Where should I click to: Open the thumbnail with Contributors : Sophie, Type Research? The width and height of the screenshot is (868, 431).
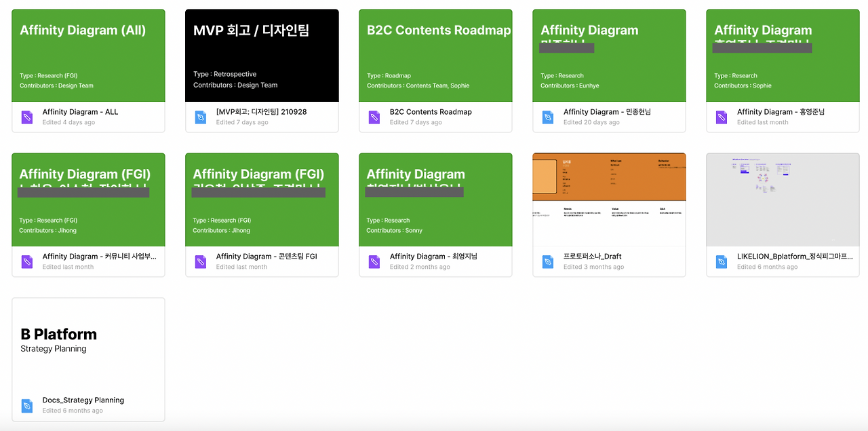click(783, 56)
